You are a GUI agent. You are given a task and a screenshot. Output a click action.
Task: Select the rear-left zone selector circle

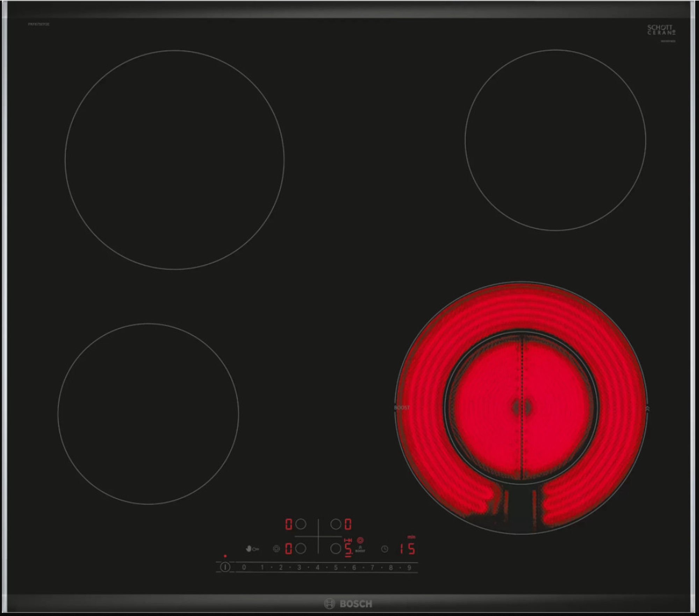(x=301, y=524)
